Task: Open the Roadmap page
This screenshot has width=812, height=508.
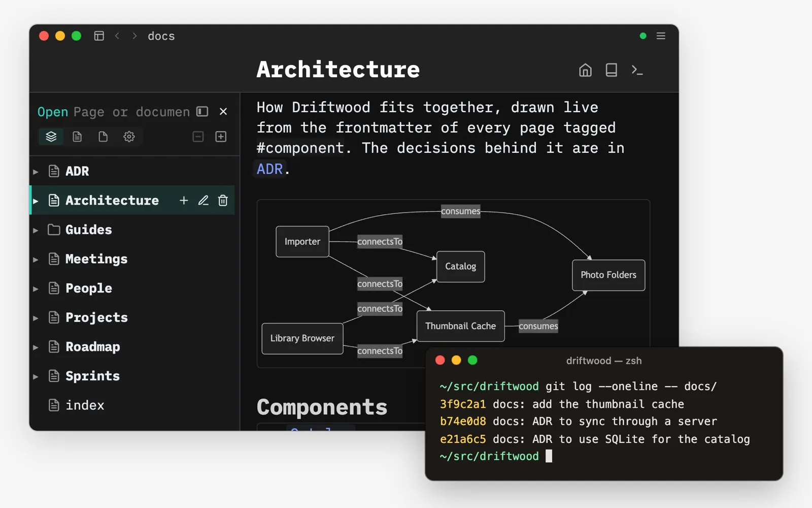Action: tap(93, 347)
